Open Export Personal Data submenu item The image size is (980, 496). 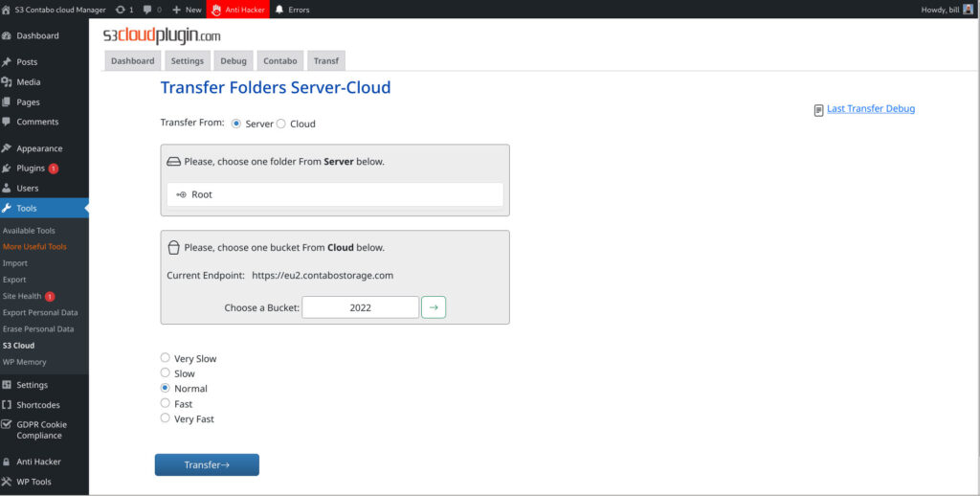[40, 312]
